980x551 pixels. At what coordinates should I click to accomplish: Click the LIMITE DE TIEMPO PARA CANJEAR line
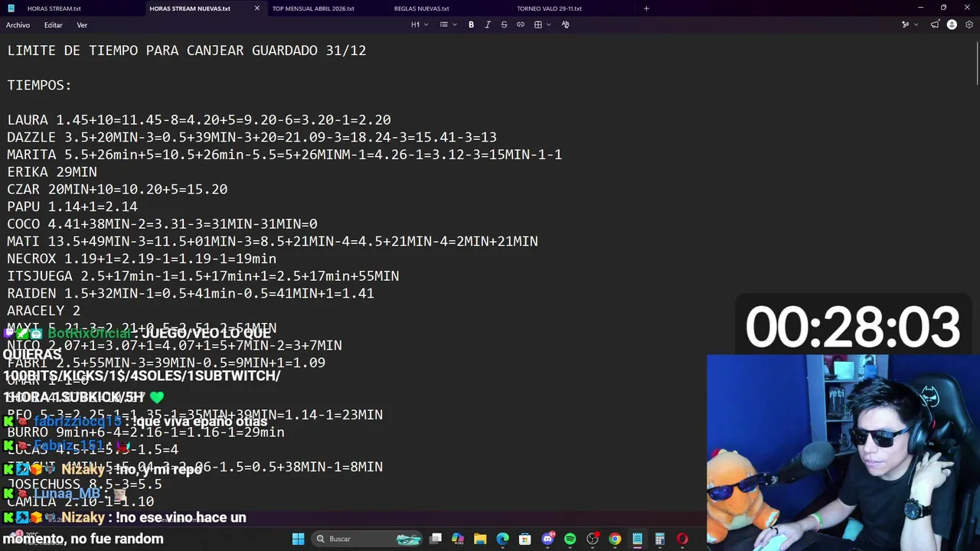[187, 51]
